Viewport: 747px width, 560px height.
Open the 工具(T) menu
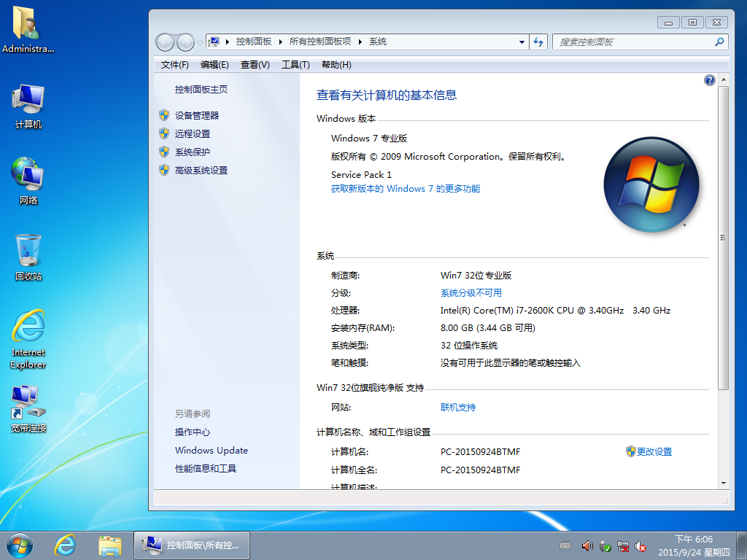tap(295, 65)
